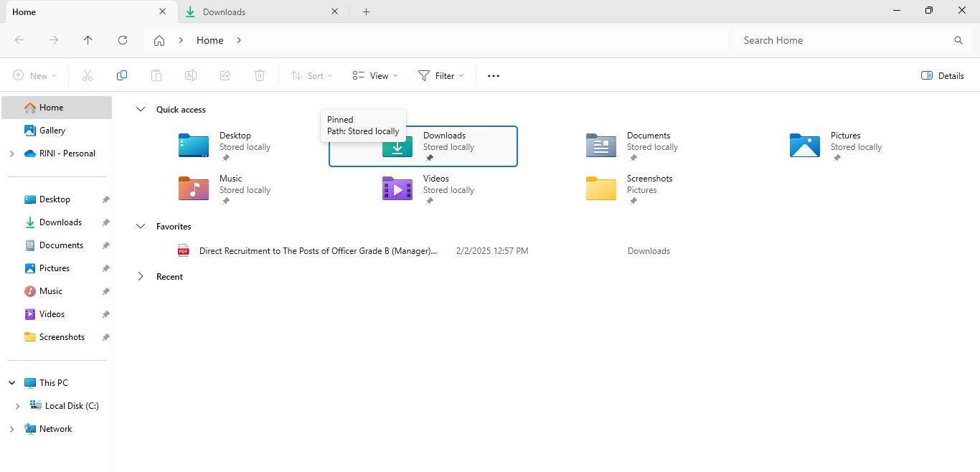This screenshot has width=980, height=472.
Task: Click the Copy icon in toolbar
Action: (x=122, y=75)
